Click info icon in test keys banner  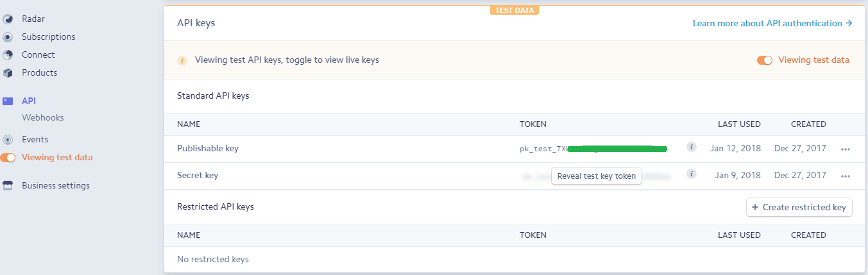[x=182, y=61]
